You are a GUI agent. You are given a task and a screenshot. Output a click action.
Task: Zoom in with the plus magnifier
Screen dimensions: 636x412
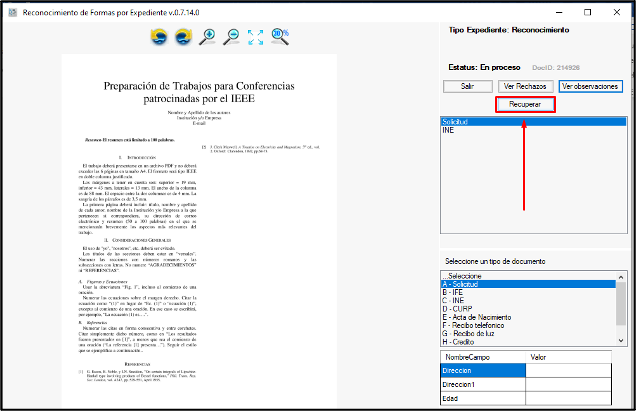(208, 38)
